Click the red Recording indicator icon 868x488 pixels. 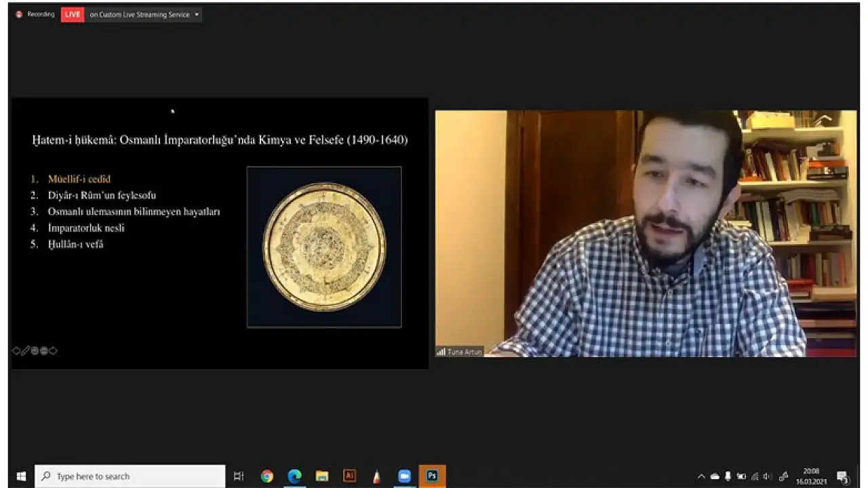click(x=19, y=14)
